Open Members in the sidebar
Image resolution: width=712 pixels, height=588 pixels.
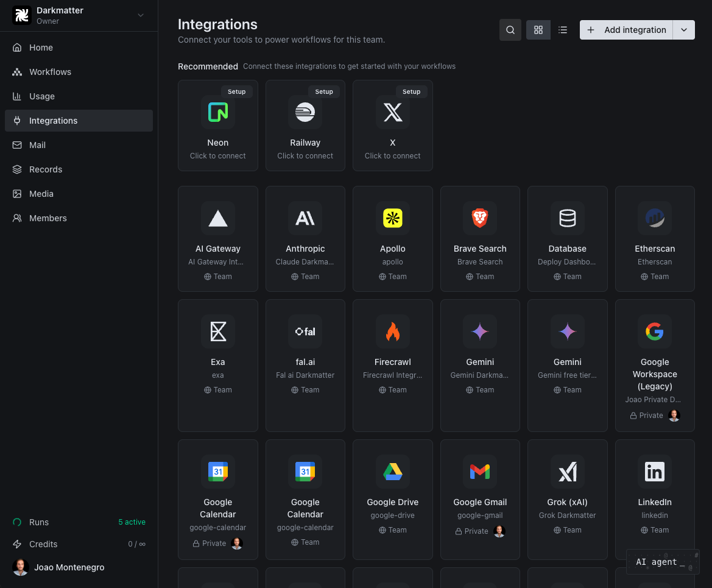tap(79, 218)
